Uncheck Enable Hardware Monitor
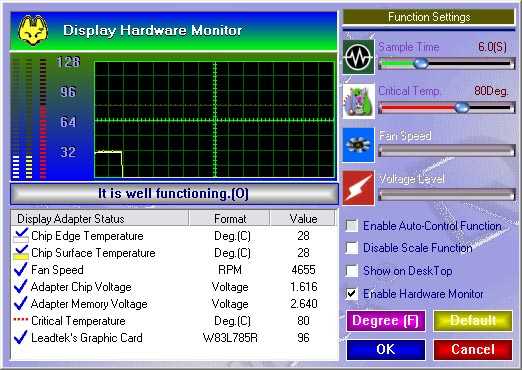 (x=352, y=294)
